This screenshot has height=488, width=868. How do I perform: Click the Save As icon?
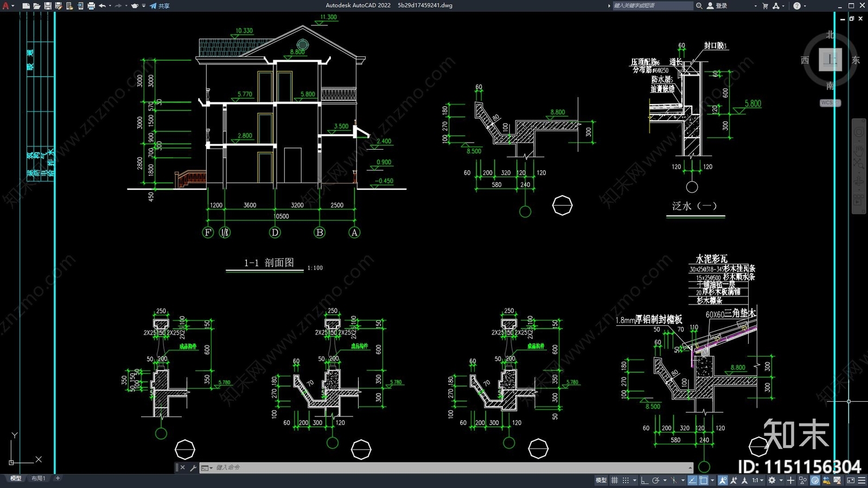point(58,5)
